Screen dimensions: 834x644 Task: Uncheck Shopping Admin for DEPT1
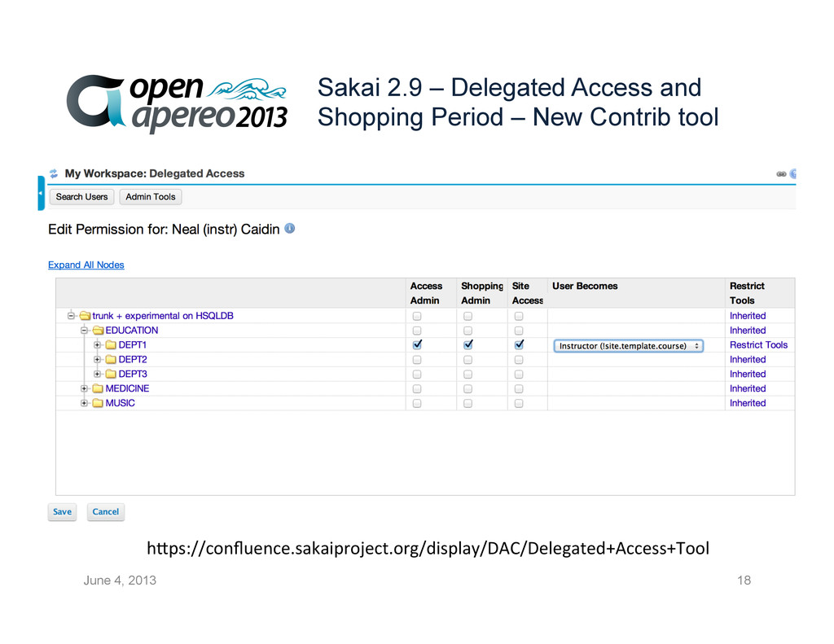click(468, 344)
